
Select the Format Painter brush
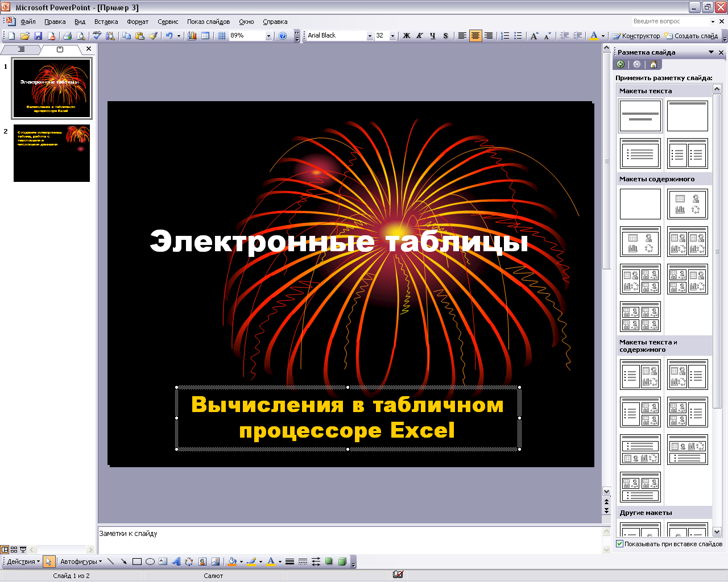pyautogui.click(x=153, y=36)
